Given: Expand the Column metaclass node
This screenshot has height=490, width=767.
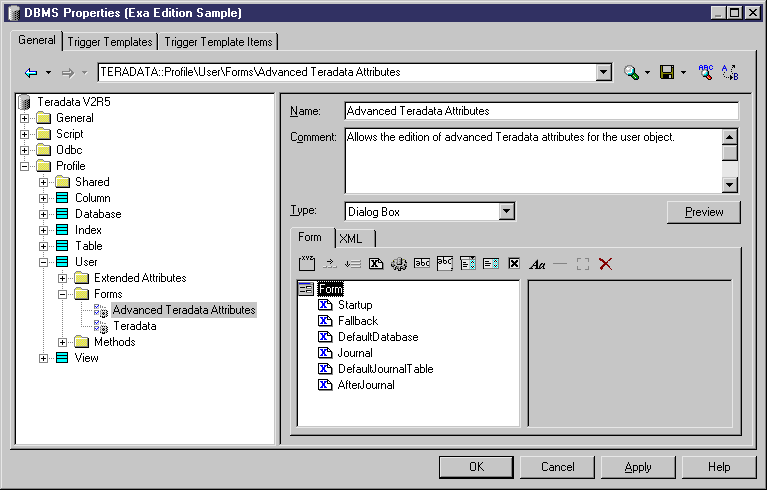Looking at the screenshot, I should (44, 199).
